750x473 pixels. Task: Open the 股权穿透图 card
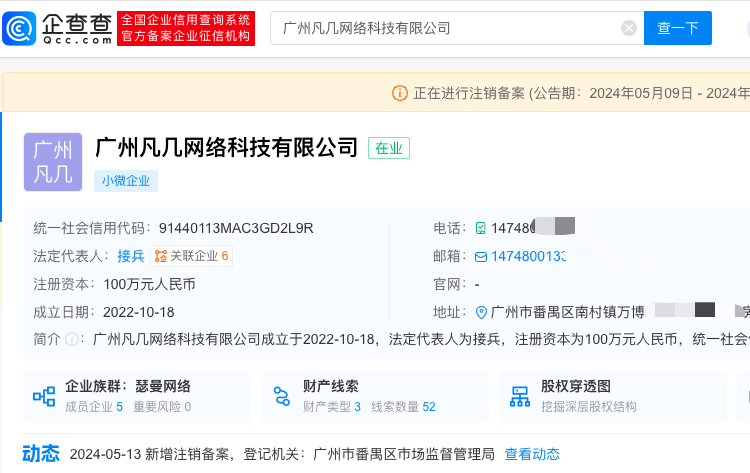[613, 396]
